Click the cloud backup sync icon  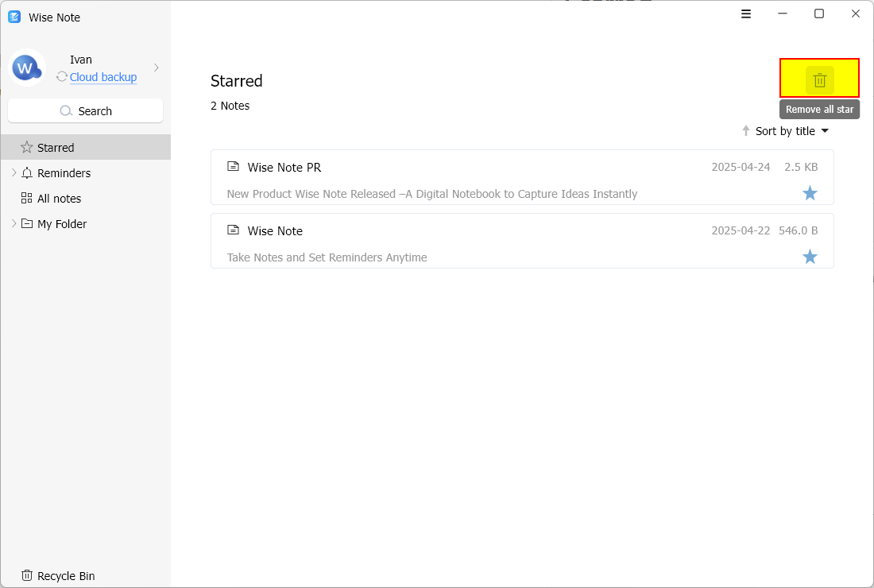(62, 77)
